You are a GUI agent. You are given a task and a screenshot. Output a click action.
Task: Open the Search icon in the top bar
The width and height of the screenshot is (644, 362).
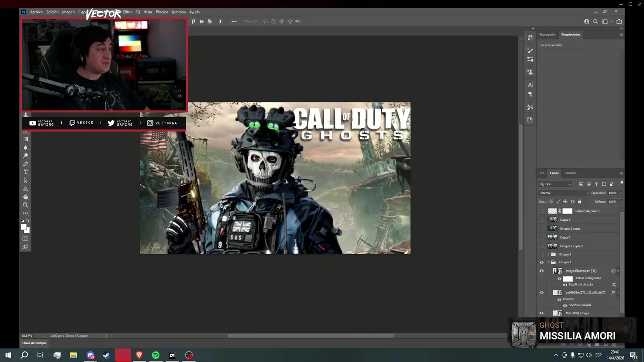click(596, 21)
